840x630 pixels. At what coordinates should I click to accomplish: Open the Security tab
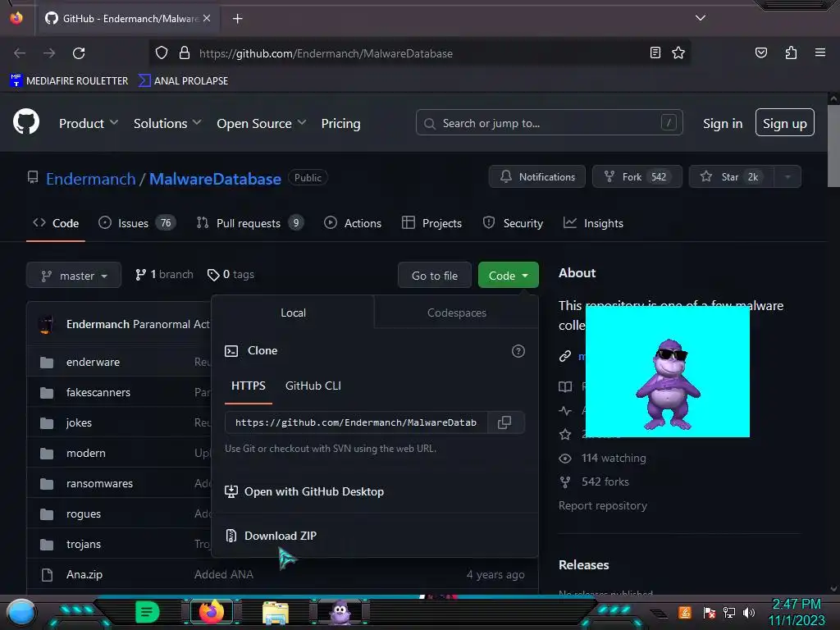click(513, 223)
